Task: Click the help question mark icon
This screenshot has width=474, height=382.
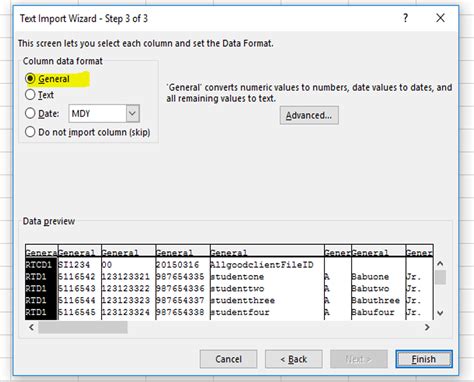Action: (x=405, y=18)
